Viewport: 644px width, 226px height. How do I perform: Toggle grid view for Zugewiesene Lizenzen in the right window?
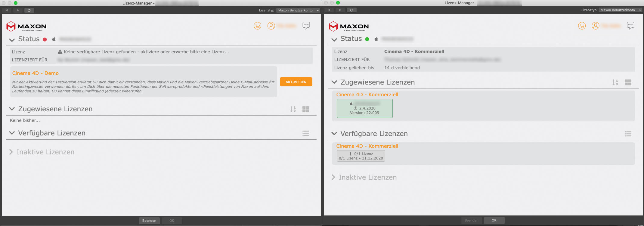point(628,82)
